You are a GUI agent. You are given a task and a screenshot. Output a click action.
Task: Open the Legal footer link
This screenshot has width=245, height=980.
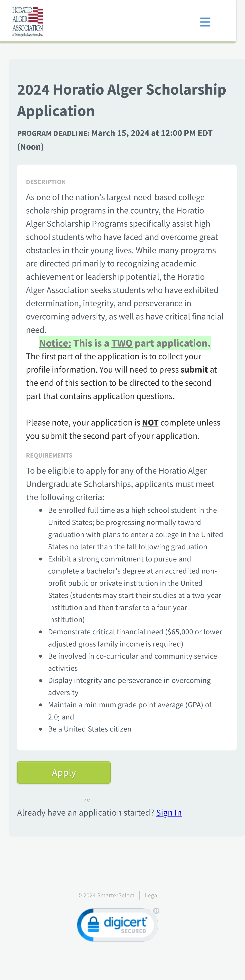151,895
